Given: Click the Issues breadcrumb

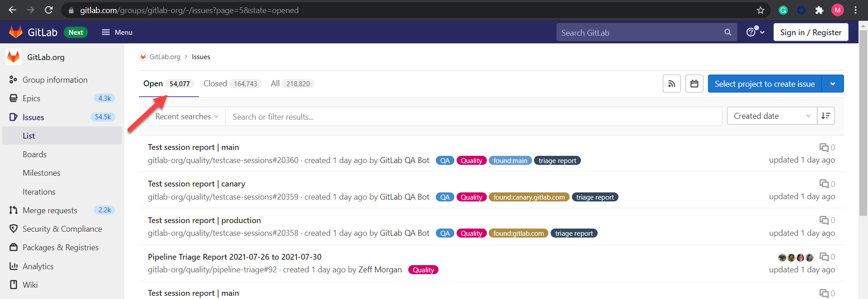Looking at the screenshot, I should pos(201,56).
